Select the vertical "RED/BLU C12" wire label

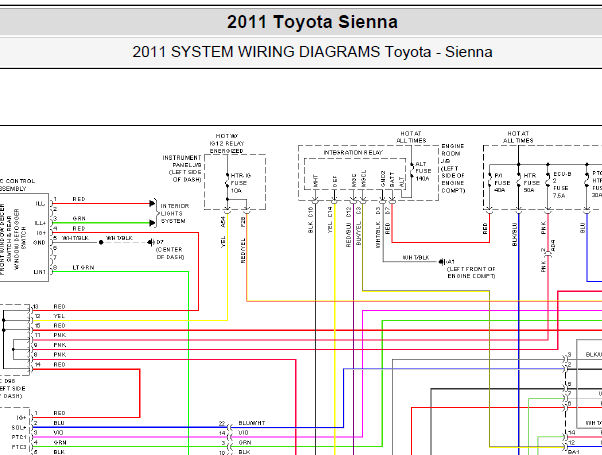349,227
